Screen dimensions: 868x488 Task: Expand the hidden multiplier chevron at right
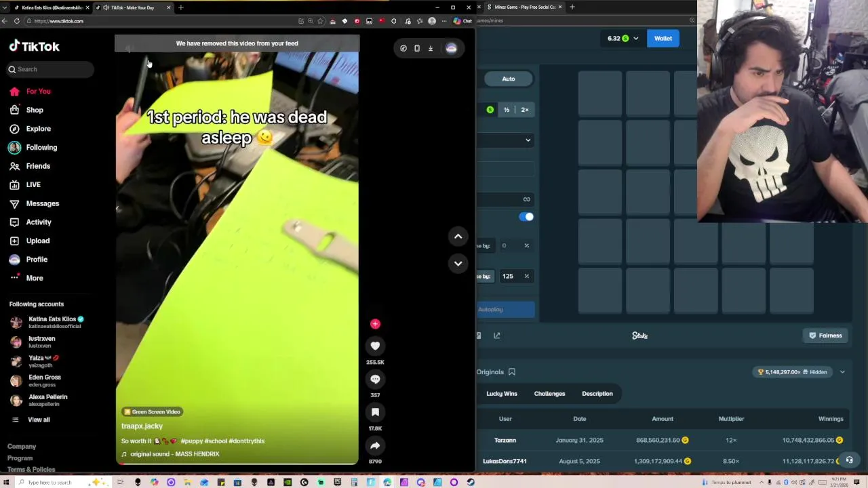(x=842, y=372)
